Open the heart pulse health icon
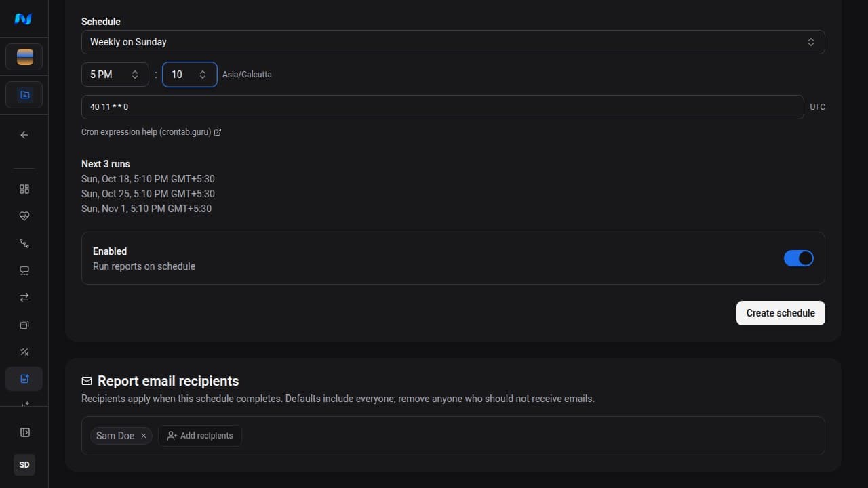 click(x=24, y=216)
